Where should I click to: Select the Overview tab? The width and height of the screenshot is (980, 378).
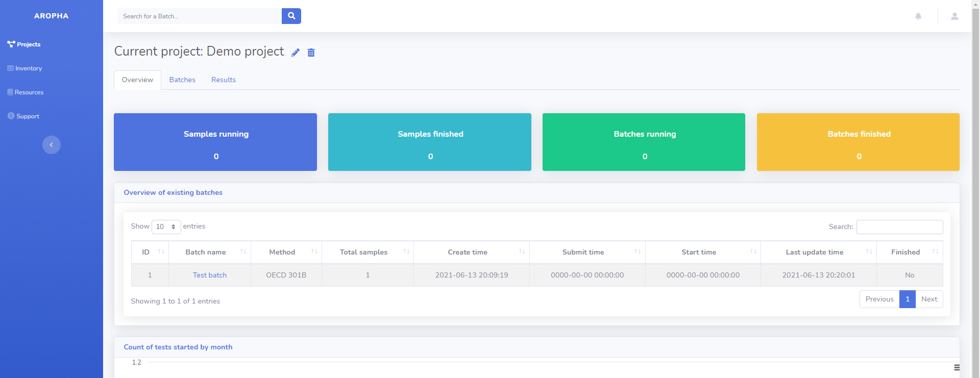tap(137, 80)
